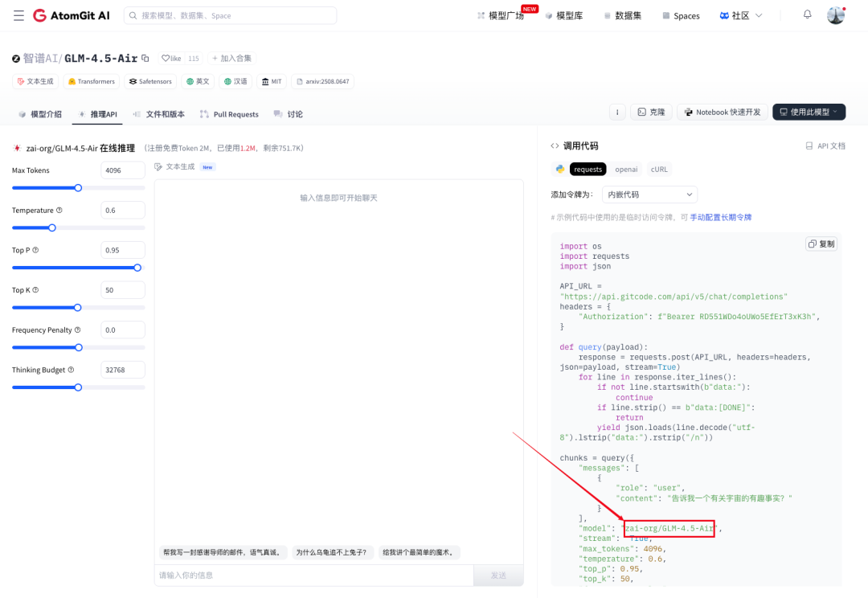Click the Max Tokens value field
The width and height of the screenshot is (868, 598).
(123, 170)
